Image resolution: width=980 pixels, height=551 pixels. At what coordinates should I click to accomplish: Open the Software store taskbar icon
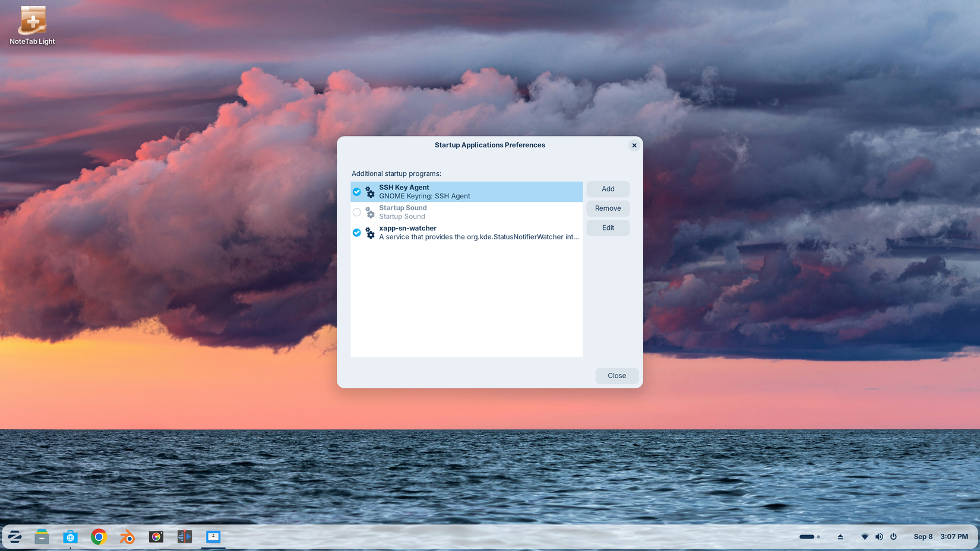(70, 537)
